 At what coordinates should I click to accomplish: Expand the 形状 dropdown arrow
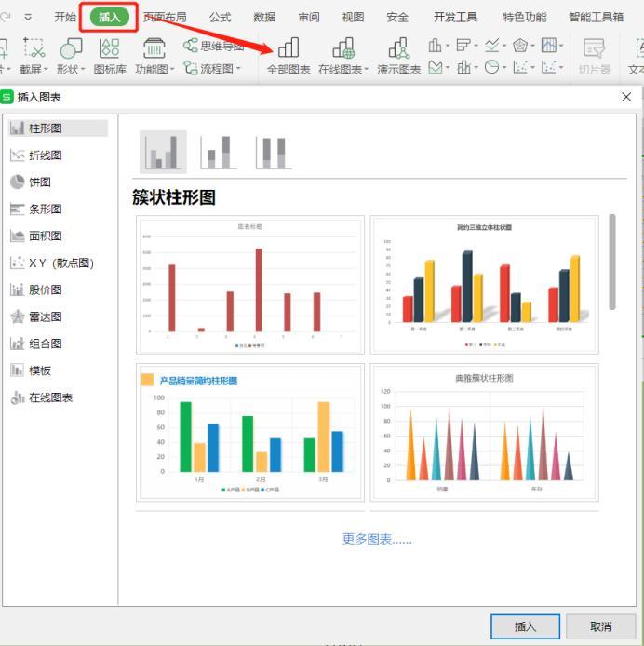[x=83, y=69]
